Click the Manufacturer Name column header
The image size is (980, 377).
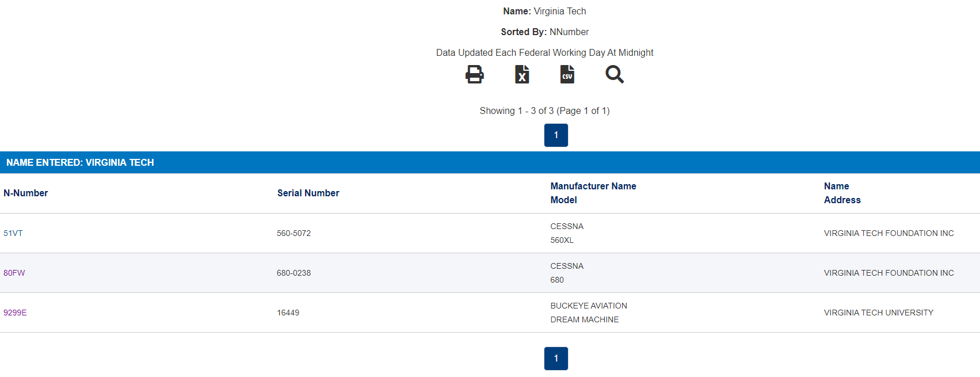(x=593, y=186)
